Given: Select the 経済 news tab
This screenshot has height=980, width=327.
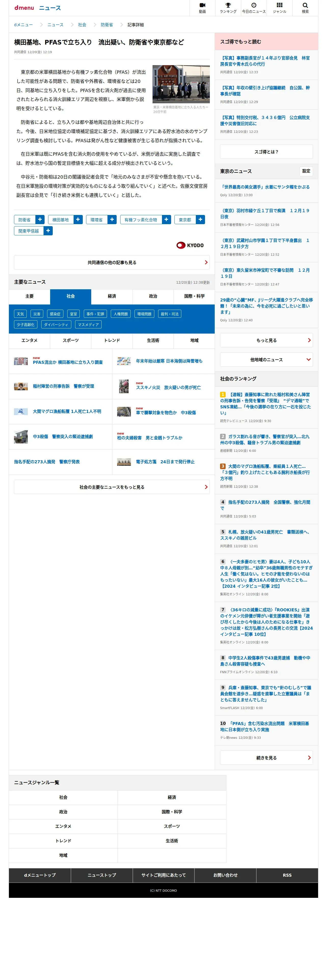Looking at the screenshot, I should point(112,296).
